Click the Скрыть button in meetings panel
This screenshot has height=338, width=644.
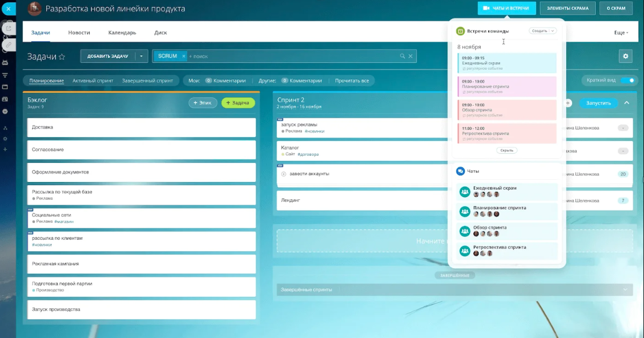507,150
